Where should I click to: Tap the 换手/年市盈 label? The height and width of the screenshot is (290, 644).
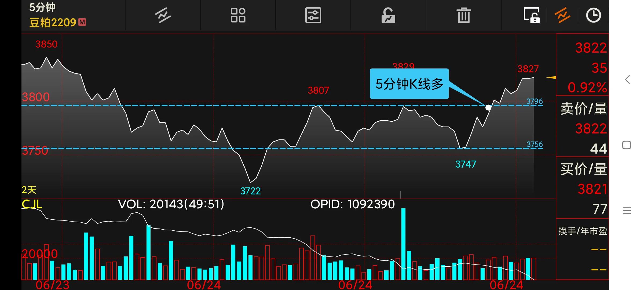pos(583,231)
